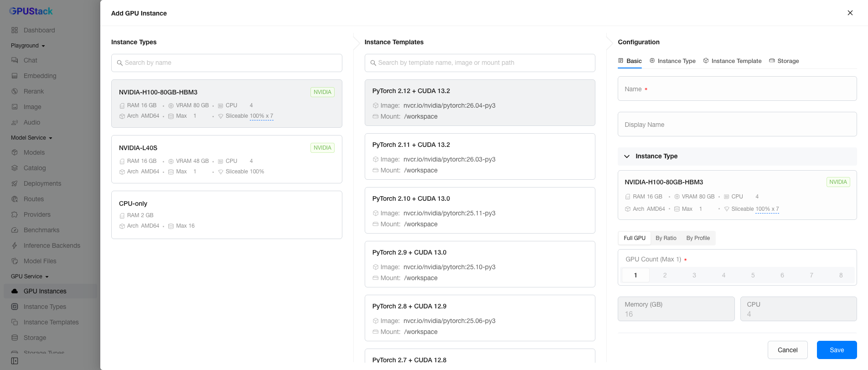The image size is (868, 370).
Task: Choose the CPU-only instance type card
Action: [x=227, y=215]
